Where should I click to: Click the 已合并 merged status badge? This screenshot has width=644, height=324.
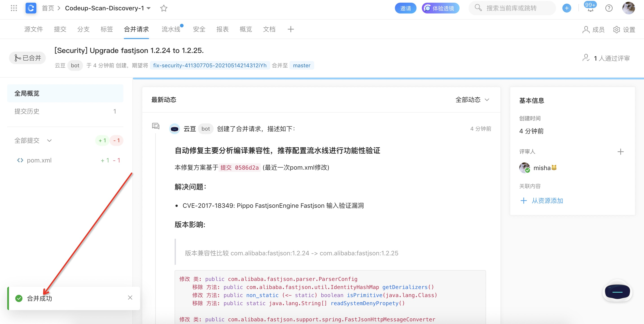point(28,58)
